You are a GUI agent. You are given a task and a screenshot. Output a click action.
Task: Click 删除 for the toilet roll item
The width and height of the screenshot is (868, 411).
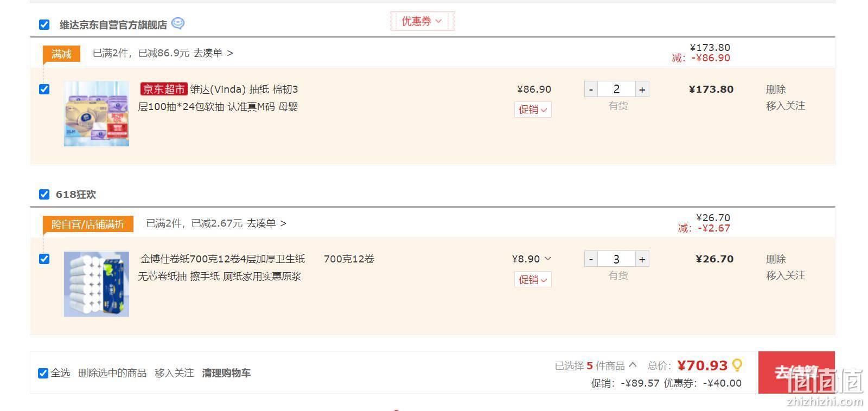pos(776,259)
